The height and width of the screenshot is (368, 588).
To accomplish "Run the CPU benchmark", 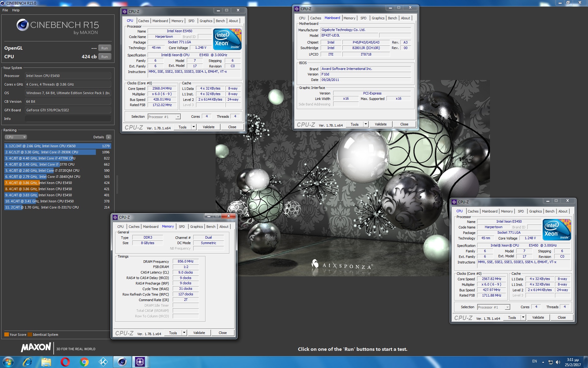I will click(x=104, y=57).
